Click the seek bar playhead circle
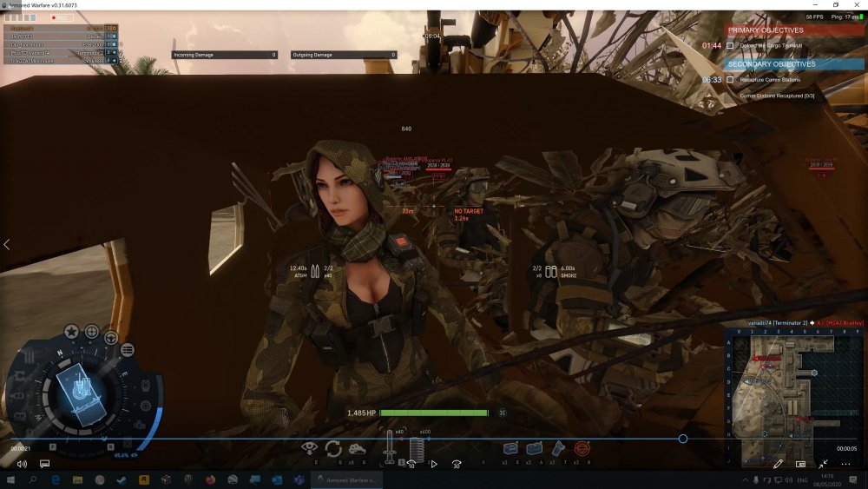 click(683, 439)
